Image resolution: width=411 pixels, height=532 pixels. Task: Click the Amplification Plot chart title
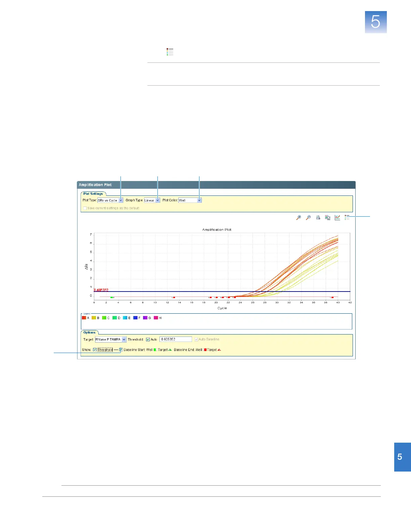[217, 230]
